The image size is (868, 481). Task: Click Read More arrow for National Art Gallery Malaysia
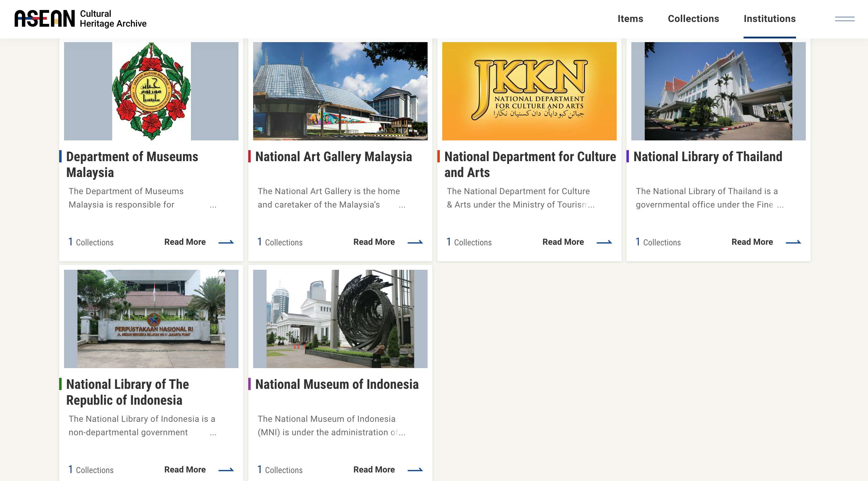click(415, 242)
